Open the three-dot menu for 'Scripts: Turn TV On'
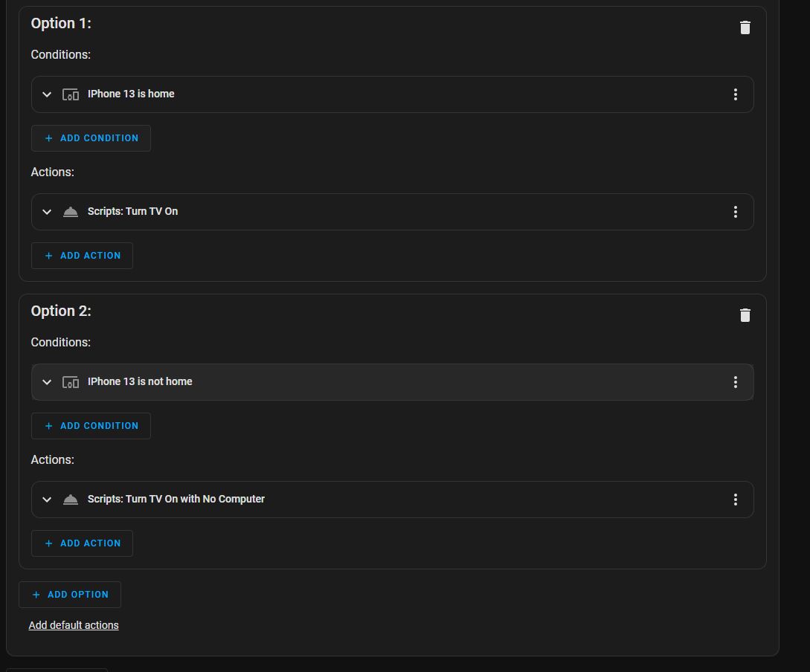 pos(735,212)
